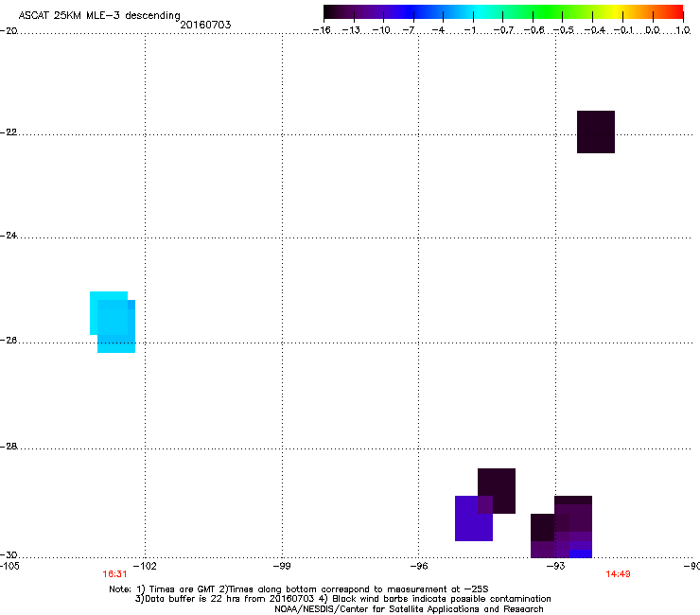
Task: Click the -13 colorbar label
Action: pos(351,30)
